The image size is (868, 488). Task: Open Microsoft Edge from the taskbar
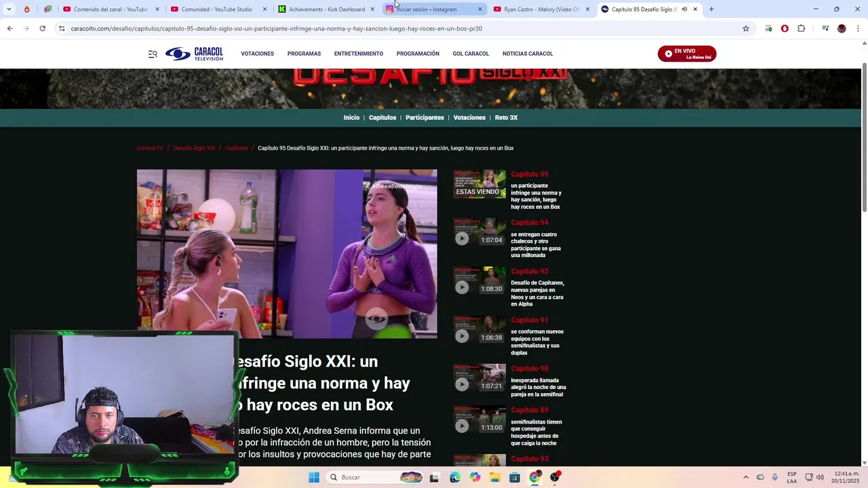pos(455,477)
